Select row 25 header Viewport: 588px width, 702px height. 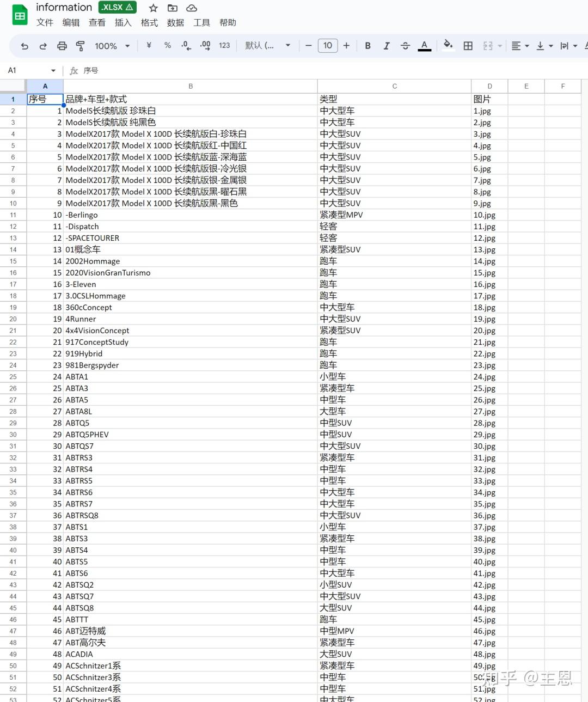coord(13,377)
